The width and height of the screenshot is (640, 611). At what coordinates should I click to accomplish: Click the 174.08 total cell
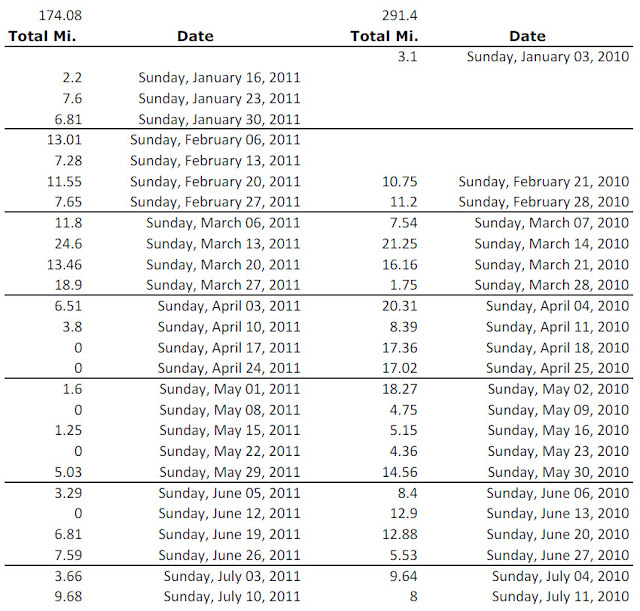click(x=60, y=16)
